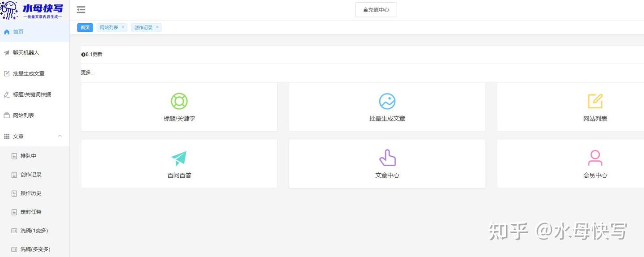Switch to the 创作记录 tab
The height and width of the screenshot is (257, 644).
143,28
